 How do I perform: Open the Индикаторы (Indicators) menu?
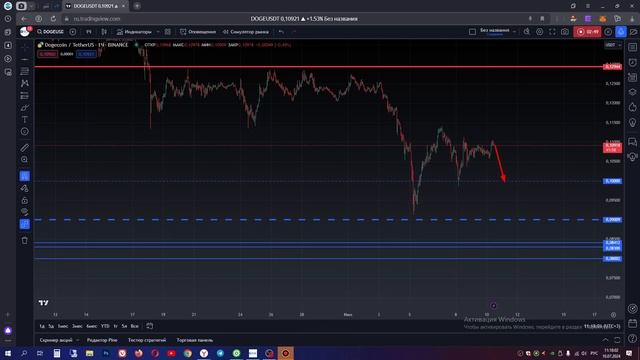[134, 32]
